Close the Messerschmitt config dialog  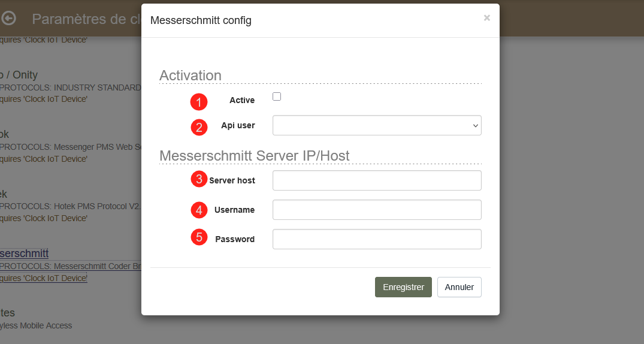click(486, 17)
